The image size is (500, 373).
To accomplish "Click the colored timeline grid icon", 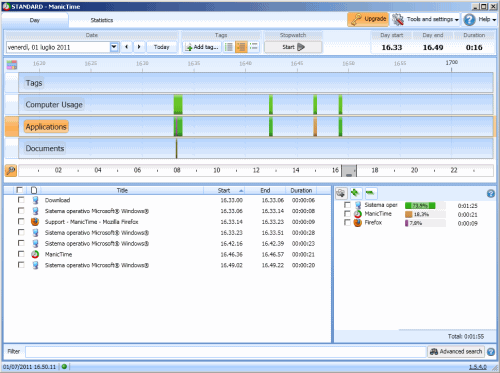I will (x=12, y=65).
